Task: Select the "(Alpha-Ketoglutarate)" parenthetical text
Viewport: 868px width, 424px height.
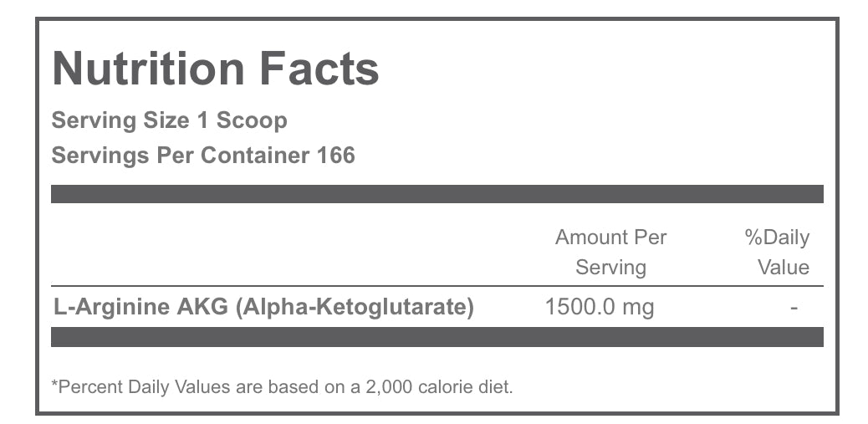Action: click(355, 307)
